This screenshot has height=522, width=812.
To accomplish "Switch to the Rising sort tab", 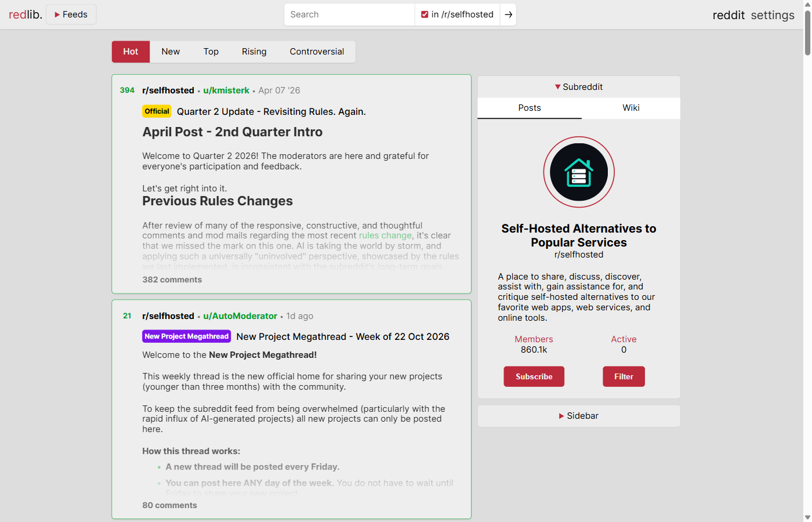I will [254, 52].
